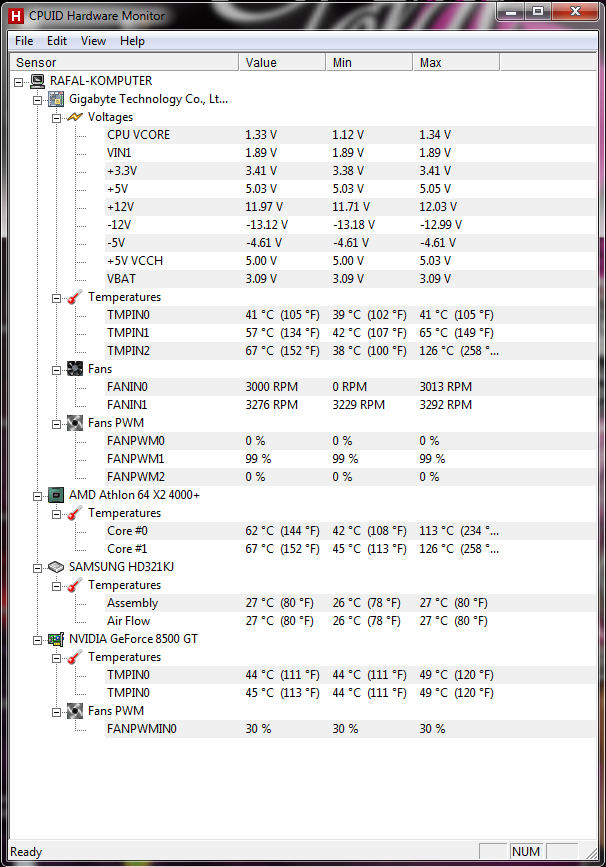The height and width of the screenshot is (867, 606).
Task: Minimize the Hardware Monitor window
Action: coord(512,12)
